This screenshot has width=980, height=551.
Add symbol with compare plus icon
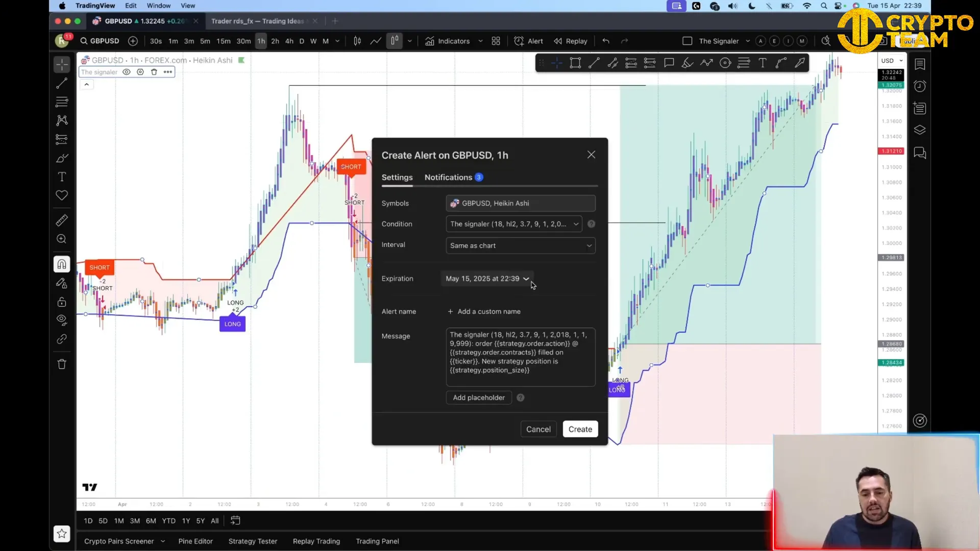click(x=133, y=41)
